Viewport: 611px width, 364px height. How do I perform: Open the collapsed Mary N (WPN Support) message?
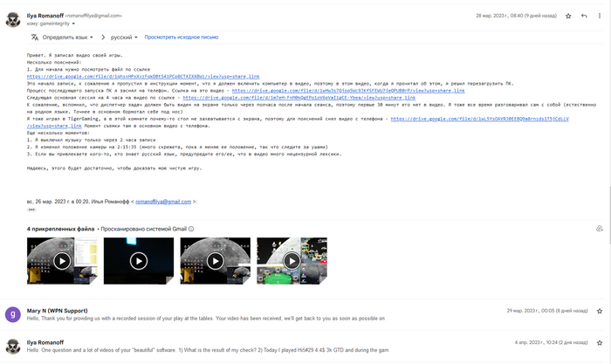[x=304, y=314]
